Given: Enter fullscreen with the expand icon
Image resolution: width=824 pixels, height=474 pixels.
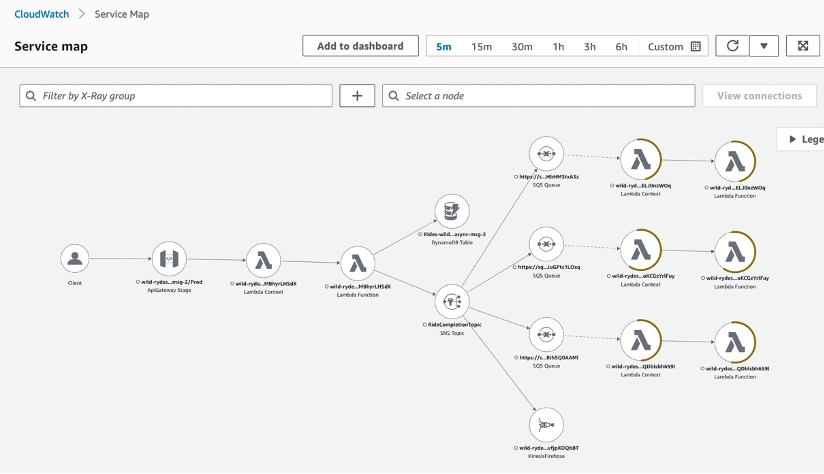Looking at the screenshot, I should [x=802, y=46].
